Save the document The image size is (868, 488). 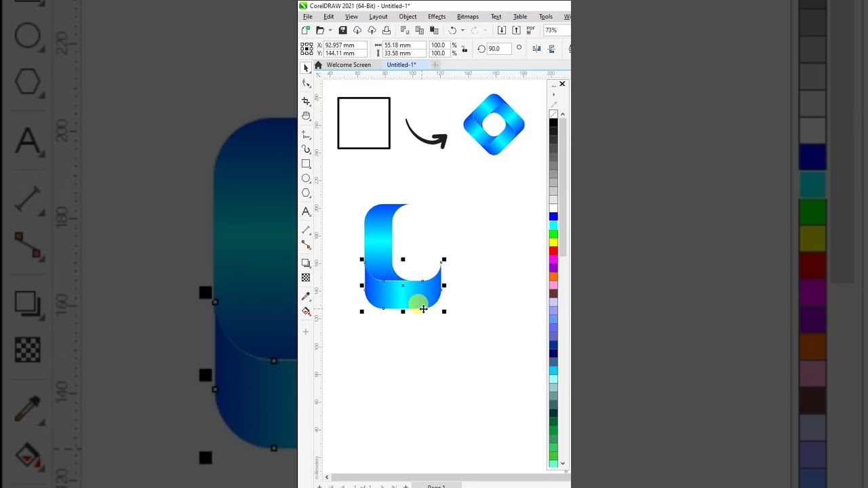(x=342, y=30)
